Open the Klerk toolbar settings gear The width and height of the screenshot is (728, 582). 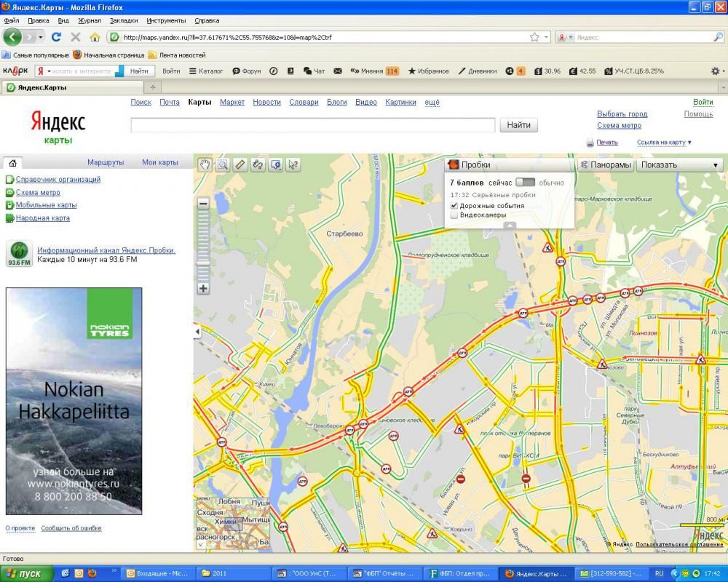coord(716,71)
